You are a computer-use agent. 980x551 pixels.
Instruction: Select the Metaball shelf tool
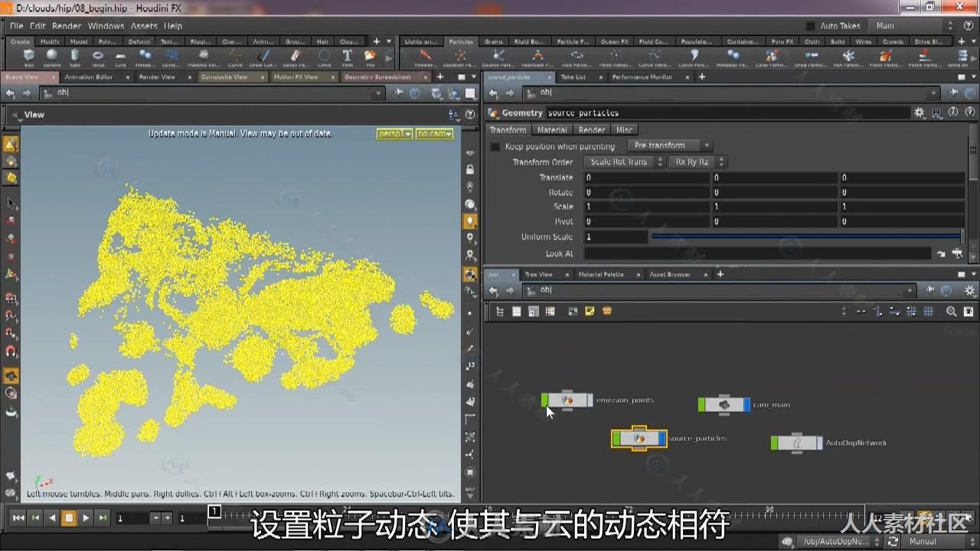pos(145,57)
